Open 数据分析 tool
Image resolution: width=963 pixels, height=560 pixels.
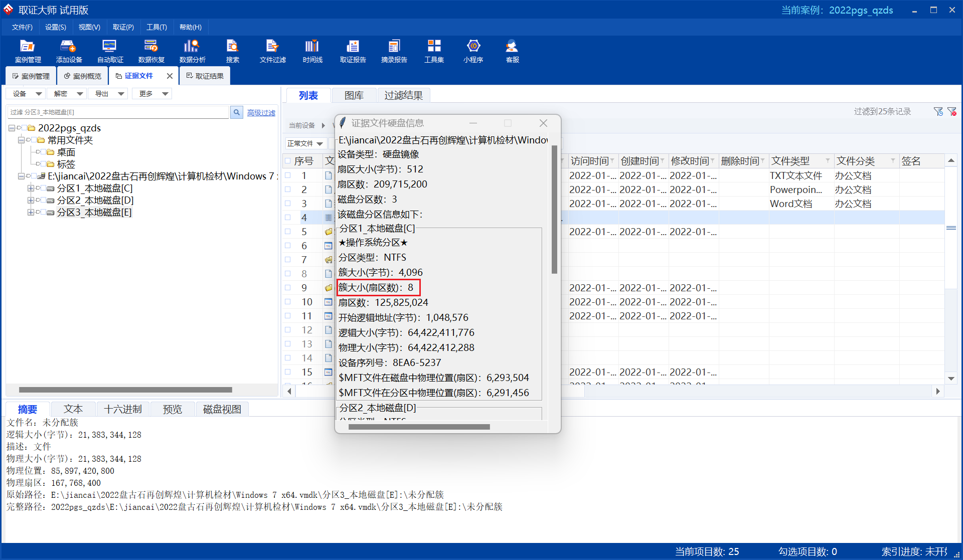(192, 51)
